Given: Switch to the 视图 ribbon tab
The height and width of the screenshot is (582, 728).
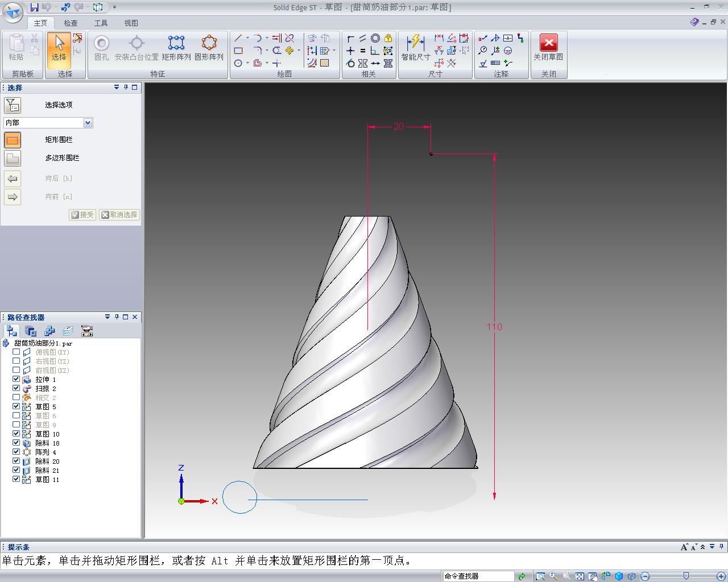Looking at the screenshot, I should (131, 23).
